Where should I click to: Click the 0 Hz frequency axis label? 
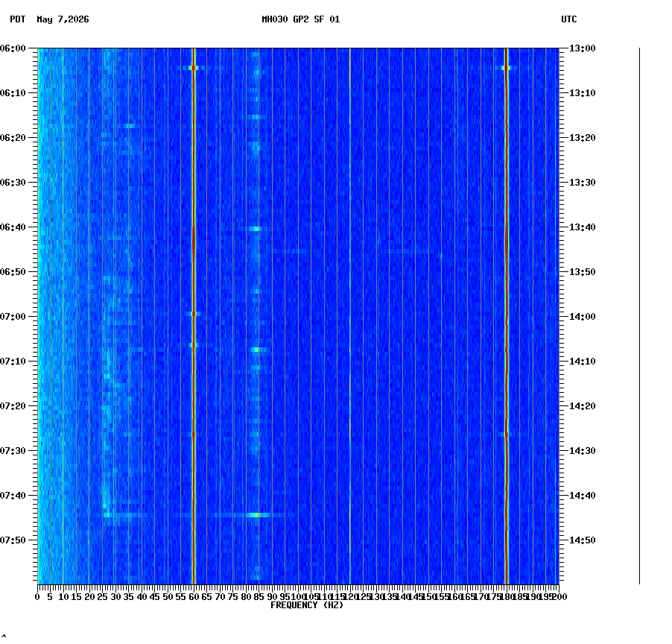tap(38, 597)
